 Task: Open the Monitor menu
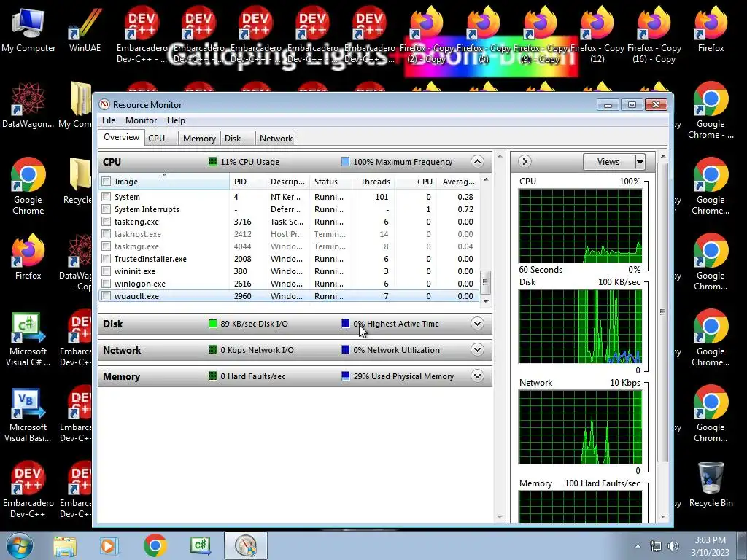[141, 120]
